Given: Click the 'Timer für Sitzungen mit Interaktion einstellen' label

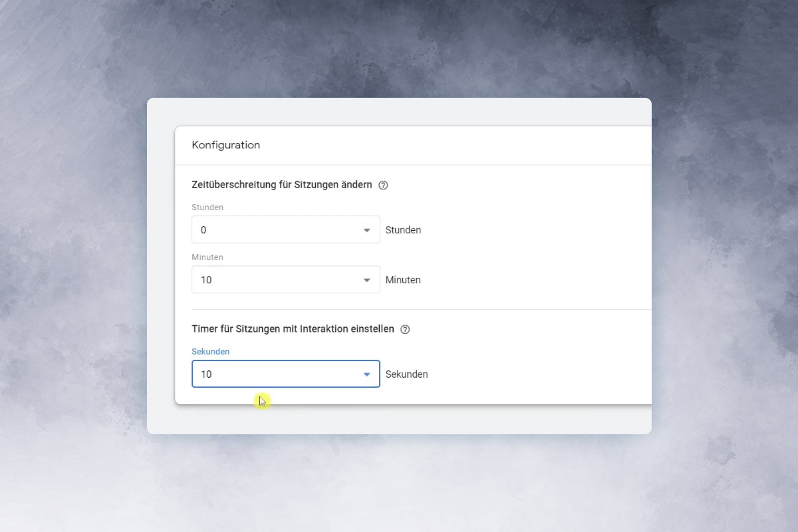Looking at the screenshot, I should 293,329.
